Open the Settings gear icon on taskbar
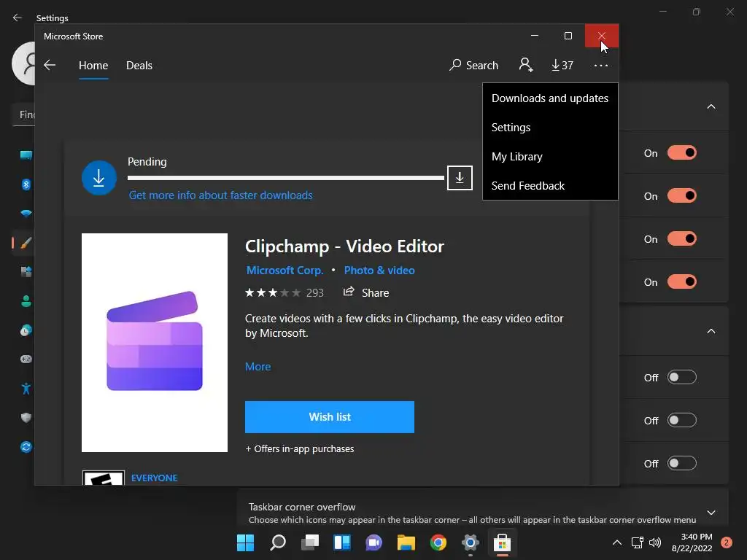The width and height of the screenshot is (747, 560). click(x=471, y=542)
